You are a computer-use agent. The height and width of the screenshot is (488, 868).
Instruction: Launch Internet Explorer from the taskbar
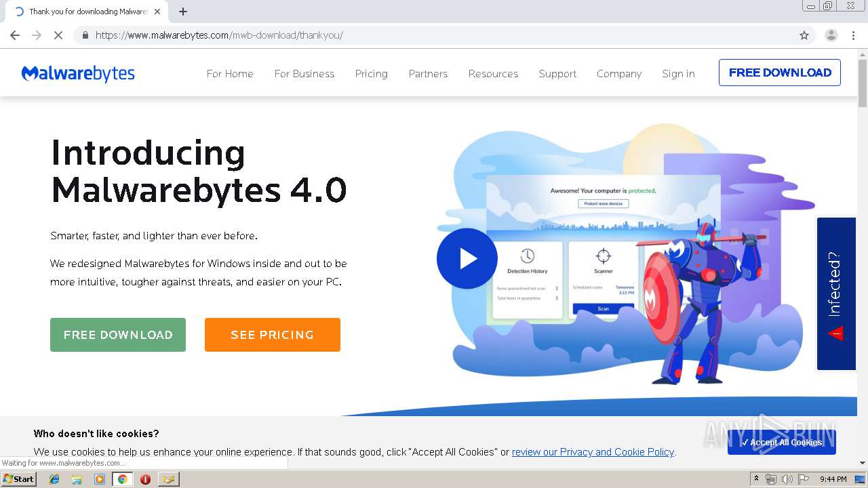54,479
